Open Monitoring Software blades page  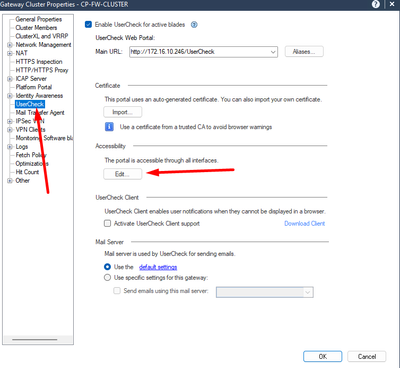click(44, 138)
